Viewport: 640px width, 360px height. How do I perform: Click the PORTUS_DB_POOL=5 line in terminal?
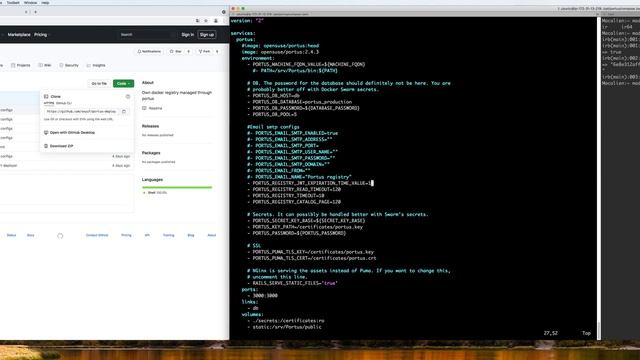coord(272,114)
